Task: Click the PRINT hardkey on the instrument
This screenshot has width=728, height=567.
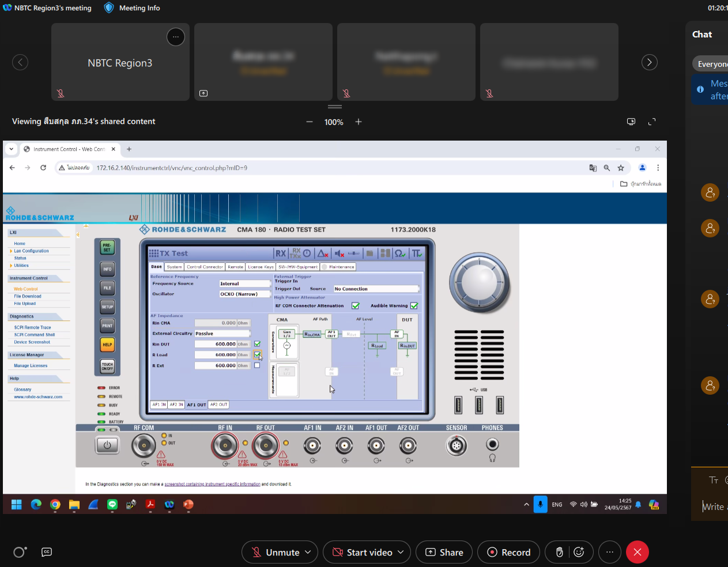Action: pos(107,326)
